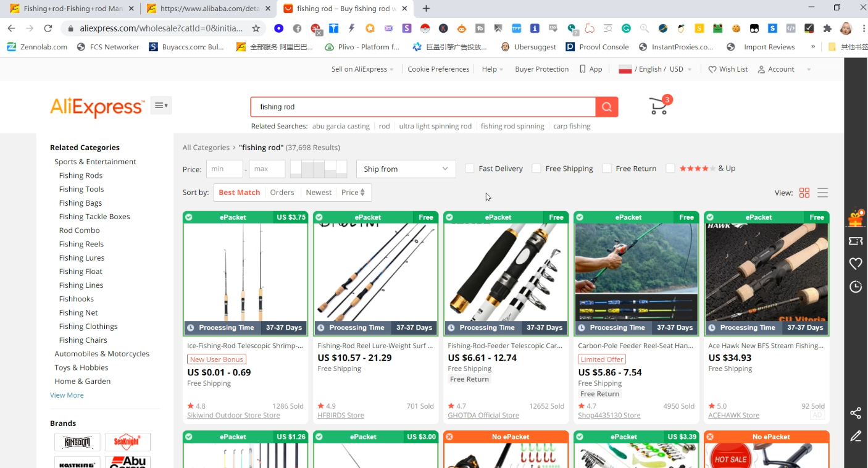Open browser extensions puzzle icon
The image size is (868, 468).
coord(827,28)
